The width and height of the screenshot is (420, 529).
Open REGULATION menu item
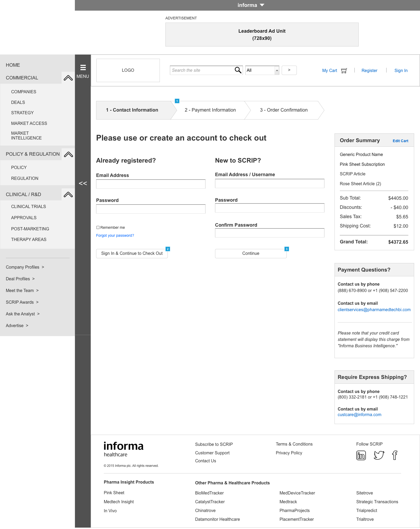coord(25,178)
